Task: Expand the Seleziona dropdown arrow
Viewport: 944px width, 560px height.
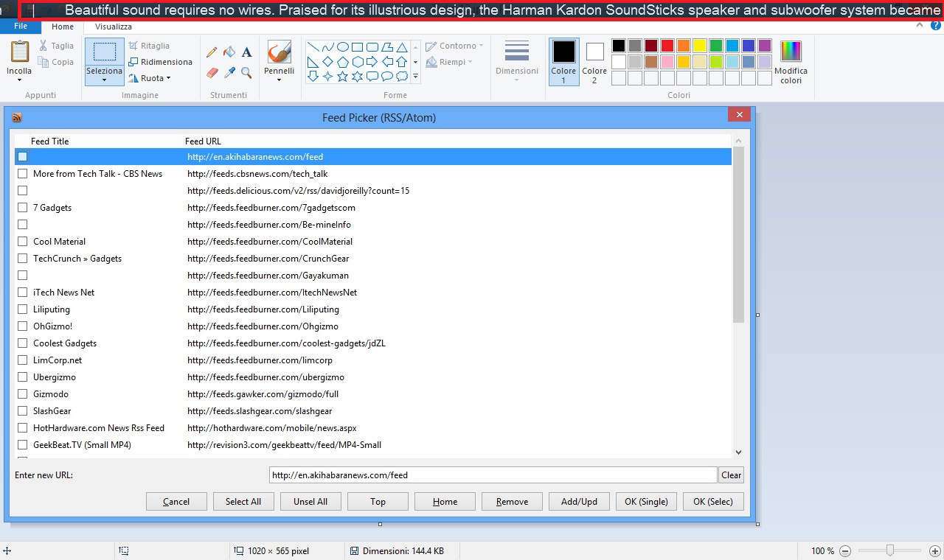Action: click(104, 80)
